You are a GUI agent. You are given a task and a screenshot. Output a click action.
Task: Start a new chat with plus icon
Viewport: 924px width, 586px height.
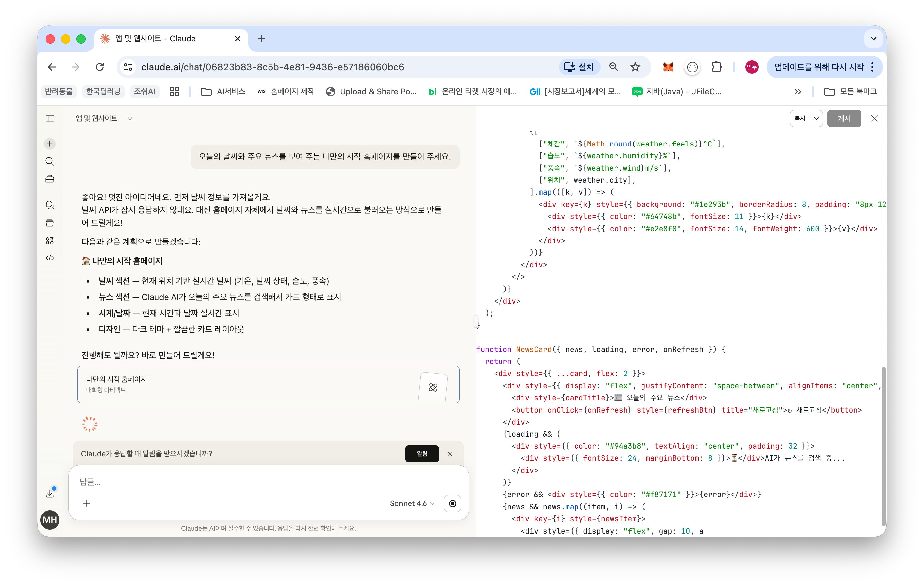pos(50,144)
